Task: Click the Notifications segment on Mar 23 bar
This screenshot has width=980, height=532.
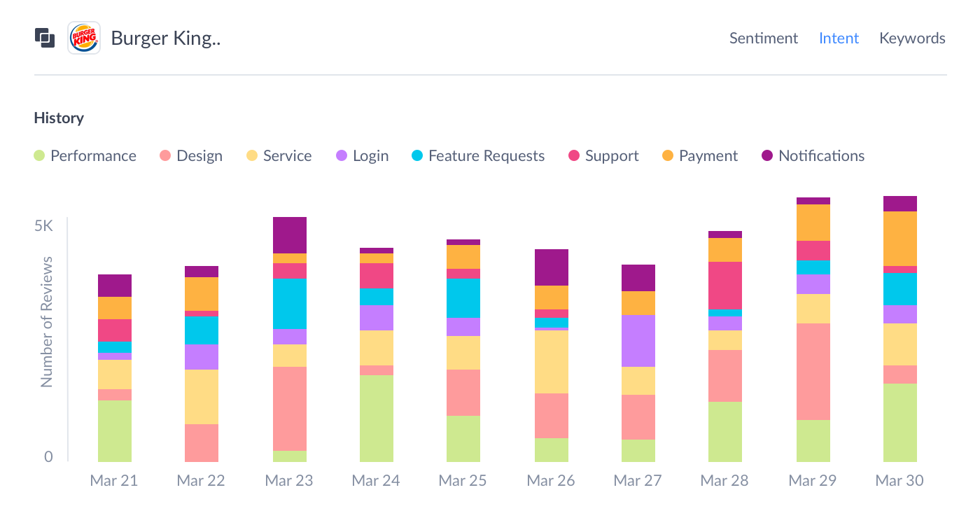Action: [x=290, y=234]
